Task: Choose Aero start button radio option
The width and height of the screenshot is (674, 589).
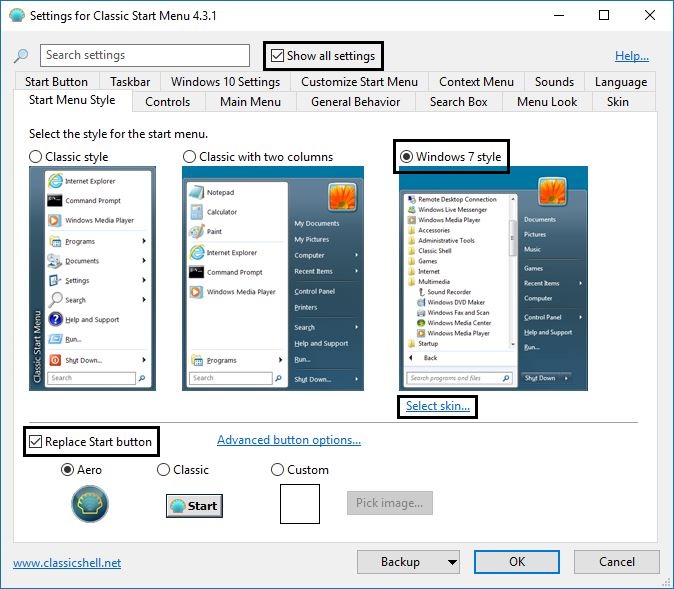Action: coord(67,469)
